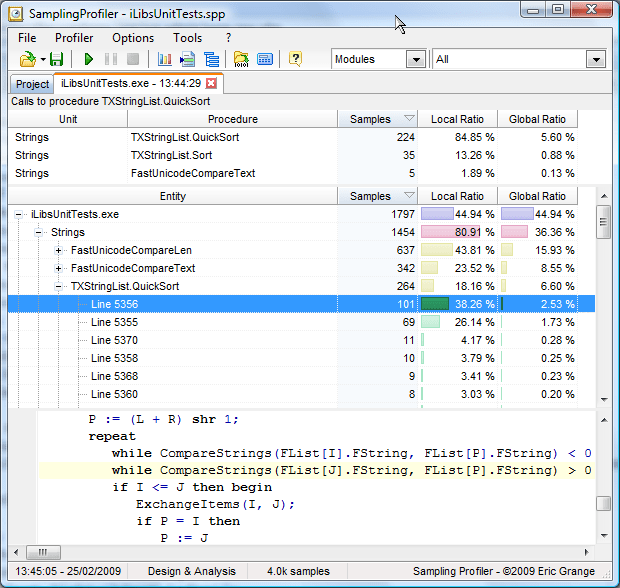Click the entity tree scrollbar thumb
The height and width of the screenshot is (588, 620).
[604, 221]
